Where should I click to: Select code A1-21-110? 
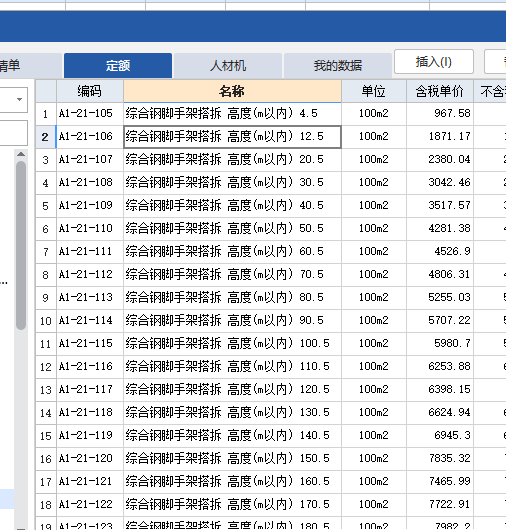pos(86,228)
